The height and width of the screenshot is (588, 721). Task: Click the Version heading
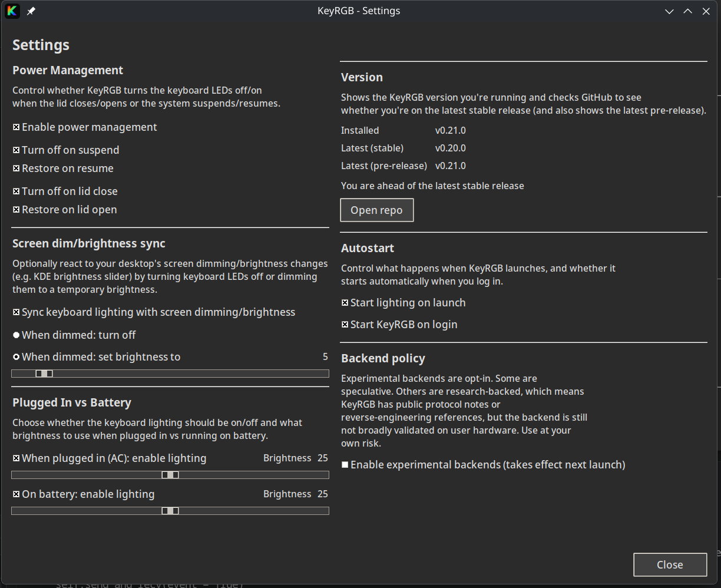362,77
